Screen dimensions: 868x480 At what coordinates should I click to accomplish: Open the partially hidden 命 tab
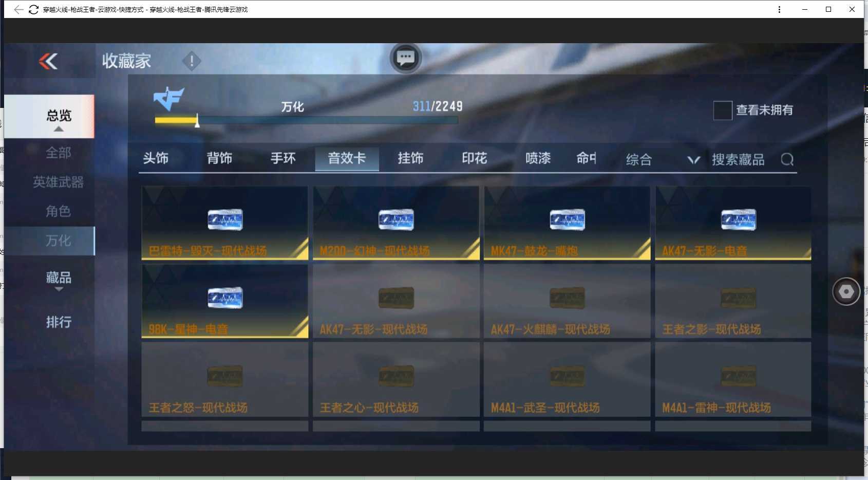[x=586, y=158]
